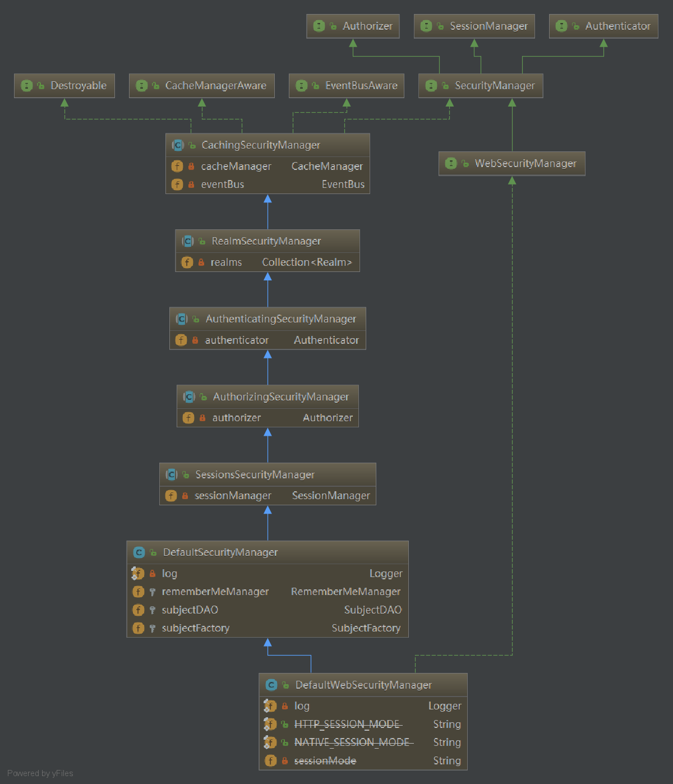Image resolution: width=673 pixels, height=784 pixels.
Task: Click the field icon beside authenticator
Action: (181, 340)
